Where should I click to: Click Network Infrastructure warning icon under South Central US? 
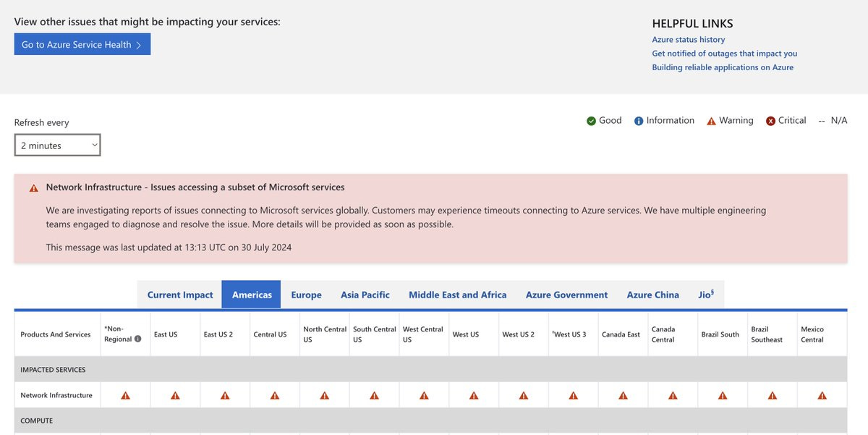tap(375, 395)
